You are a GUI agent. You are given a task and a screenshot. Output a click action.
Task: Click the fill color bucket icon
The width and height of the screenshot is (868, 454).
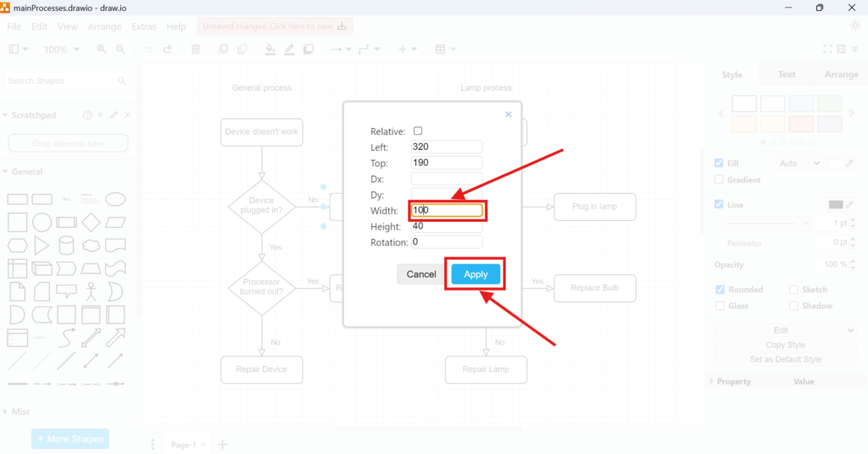pyautogui.click(x=270, y=50)
